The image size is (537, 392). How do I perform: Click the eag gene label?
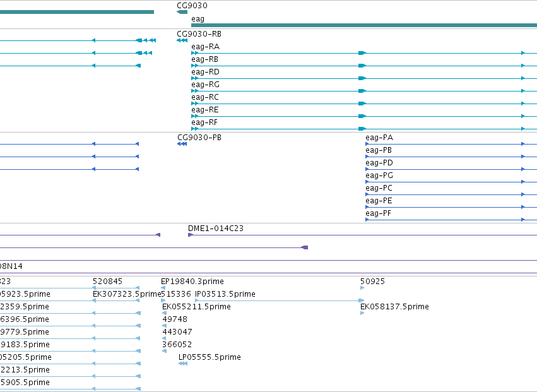tap(198, 19)
